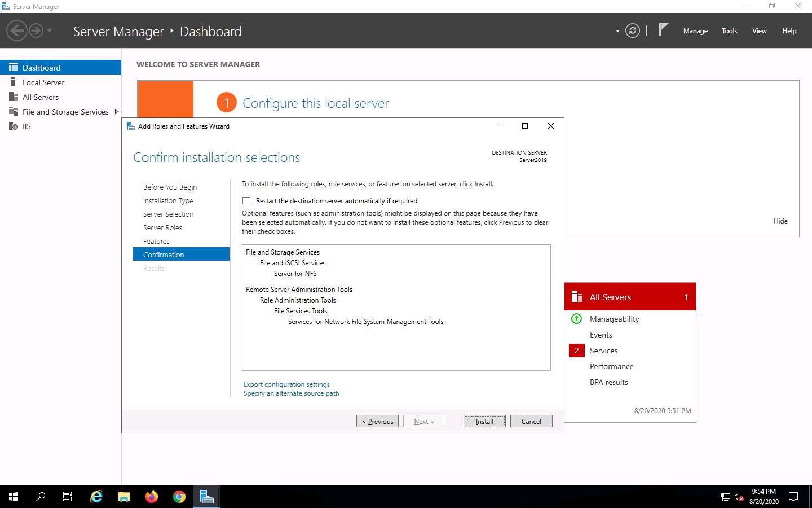Screen dimensions: 812x508
Task: Cancel the Add Roles and Features Wizard
Action: [x=531, y=421]
